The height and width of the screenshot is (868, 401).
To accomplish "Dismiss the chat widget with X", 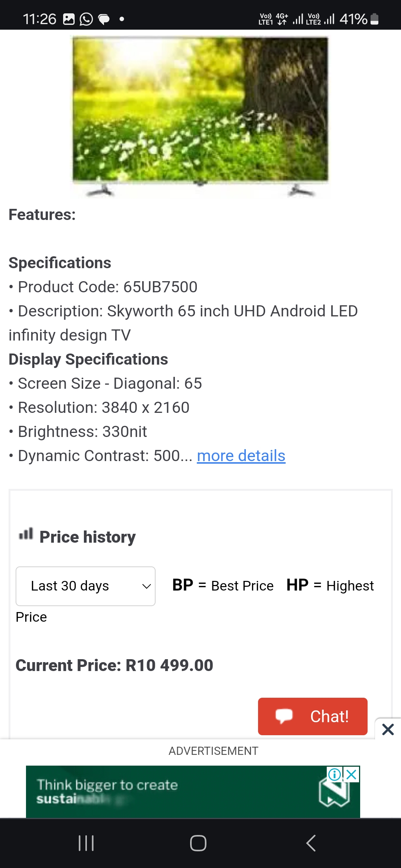I will click(388, 730).
